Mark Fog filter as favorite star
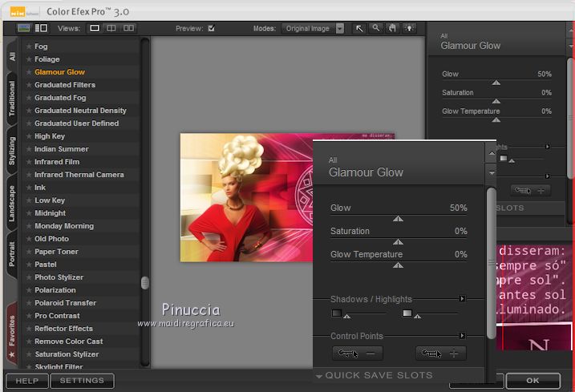Viewport: 575px width, 392px height. pyautogui.click(x=29, y=46)
